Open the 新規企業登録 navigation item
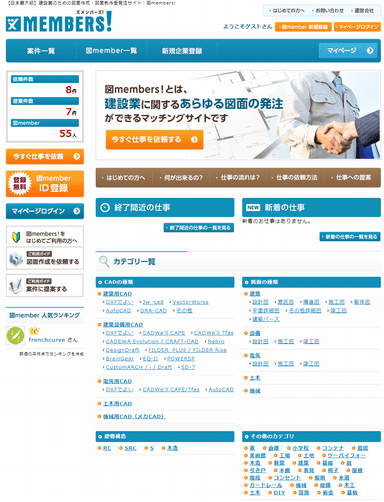This screenshot has height=502, width=384. (182, 51)
